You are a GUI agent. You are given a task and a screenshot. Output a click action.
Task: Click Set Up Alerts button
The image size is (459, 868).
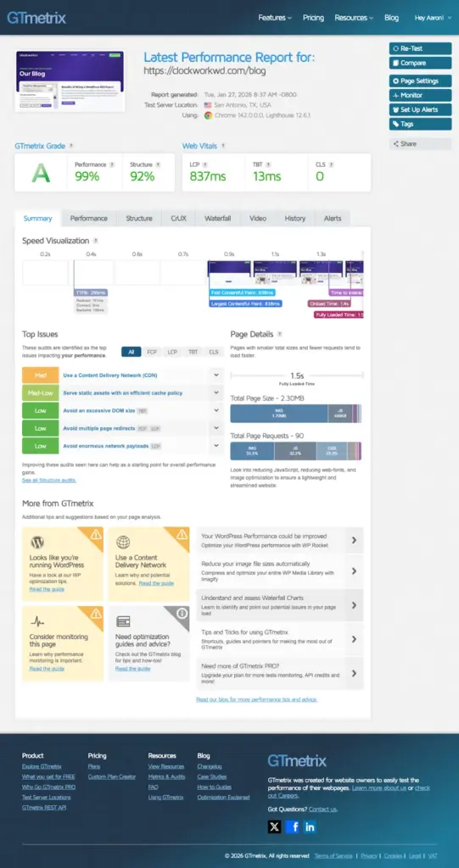420,109
